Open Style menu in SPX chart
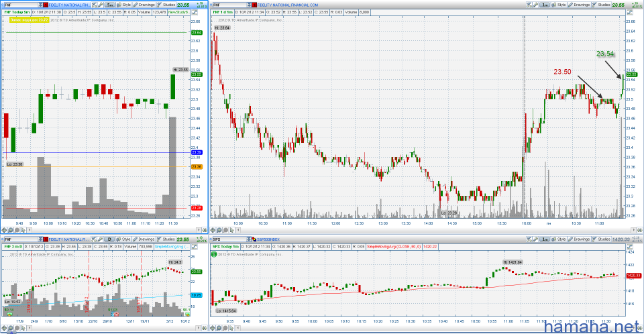This screenshot has height=334, width=644. point(559,239)
